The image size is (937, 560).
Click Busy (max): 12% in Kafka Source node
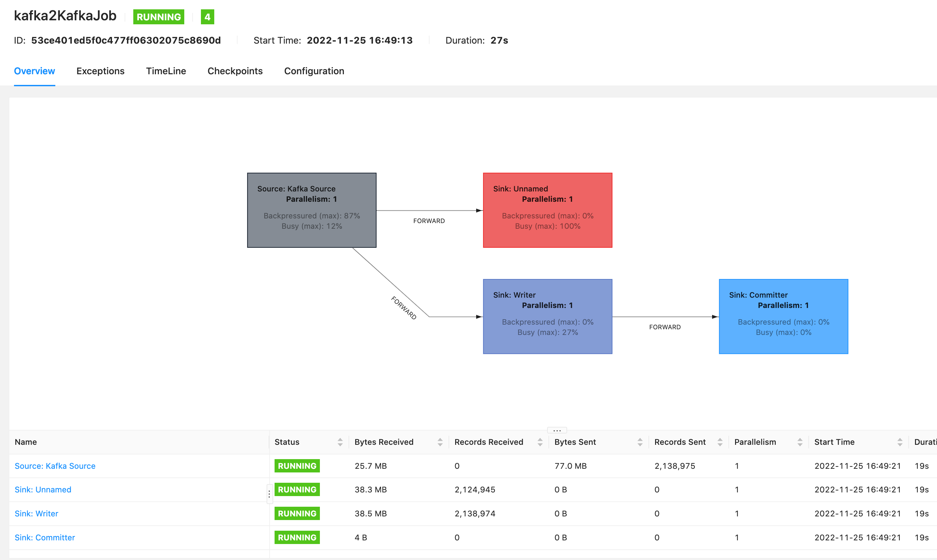coord(312,226)
